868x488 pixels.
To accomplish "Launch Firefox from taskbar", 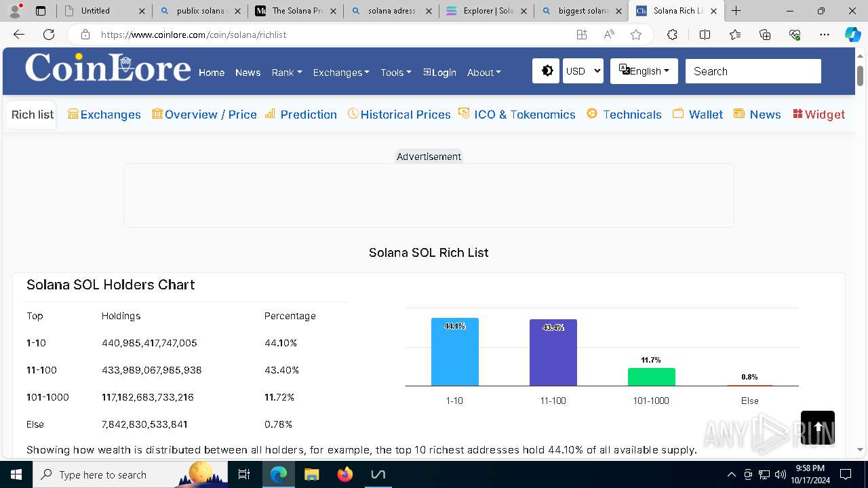I will (x=345, y=474).
